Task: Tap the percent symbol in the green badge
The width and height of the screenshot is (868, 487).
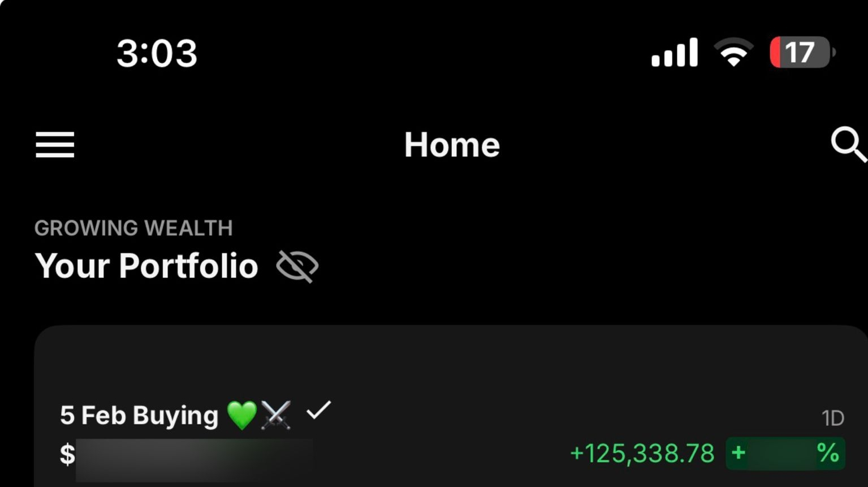Action: click(x=828, y=453)
